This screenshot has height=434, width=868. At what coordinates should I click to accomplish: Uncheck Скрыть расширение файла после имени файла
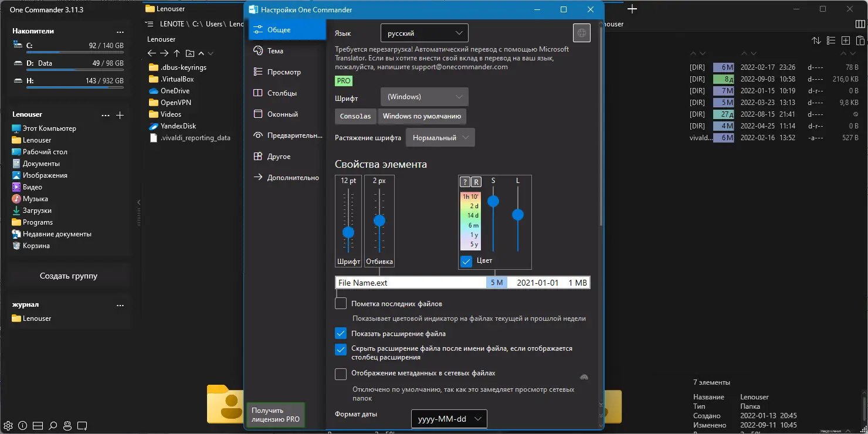coord(341,350)
